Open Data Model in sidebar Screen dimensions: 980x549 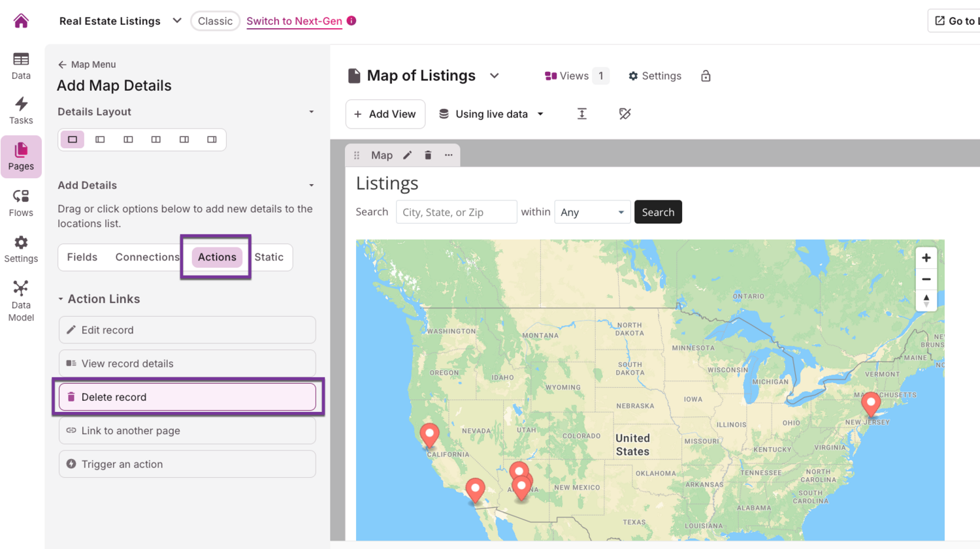tap(21, 301)
